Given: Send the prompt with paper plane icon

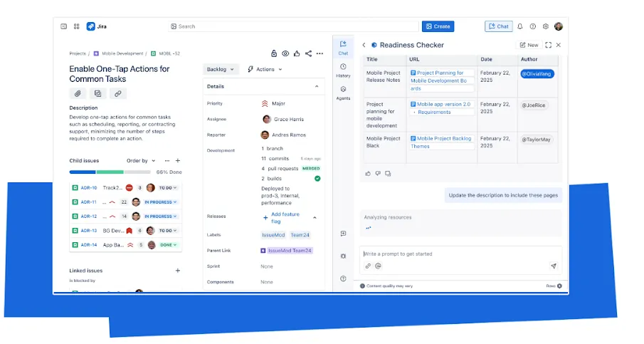Looking at the screenshot, I should [x=554, y=266].
